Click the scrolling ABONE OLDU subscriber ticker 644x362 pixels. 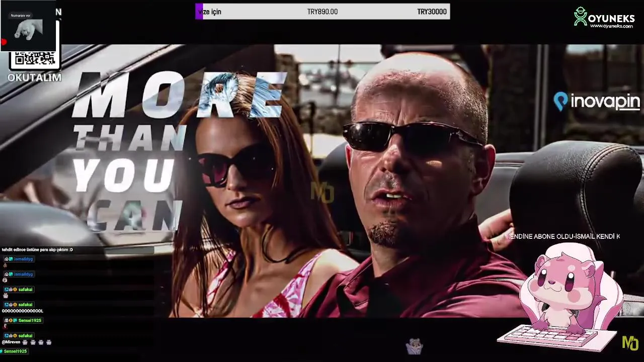pyautogui.click(x=564, y=236)
